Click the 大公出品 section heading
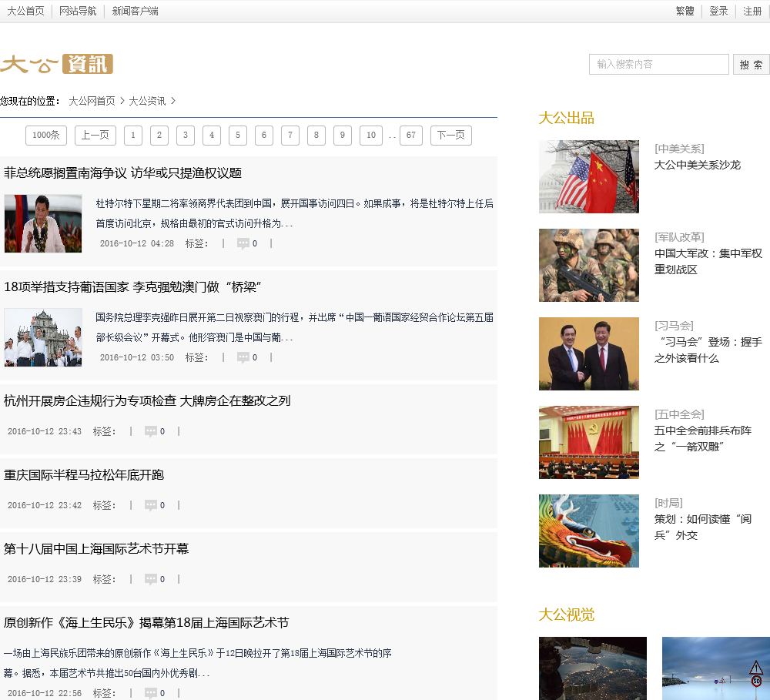The image size is (770, 700). (x=566, y=118)
